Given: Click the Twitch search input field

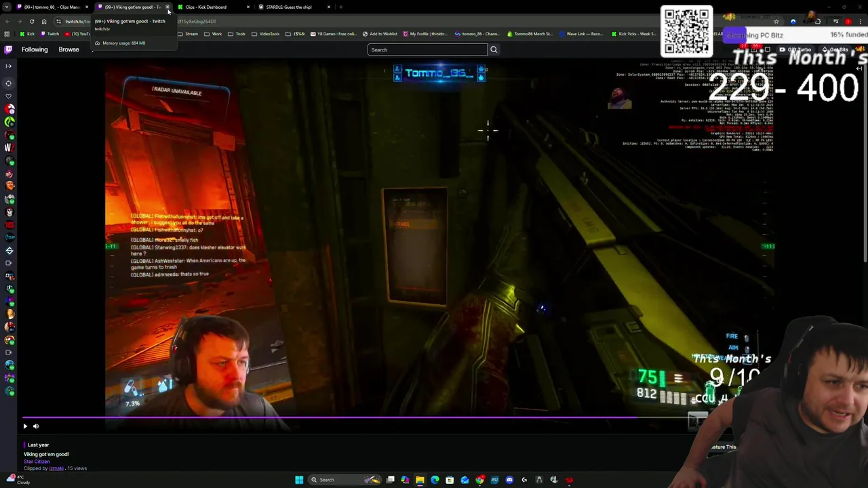Looking at the screenshot, I should tap(427, 49).
